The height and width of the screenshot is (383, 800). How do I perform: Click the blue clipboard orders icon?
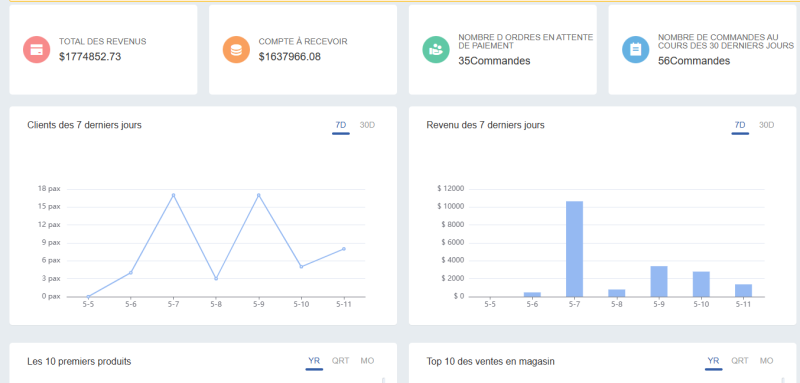(x=635, y=49)
